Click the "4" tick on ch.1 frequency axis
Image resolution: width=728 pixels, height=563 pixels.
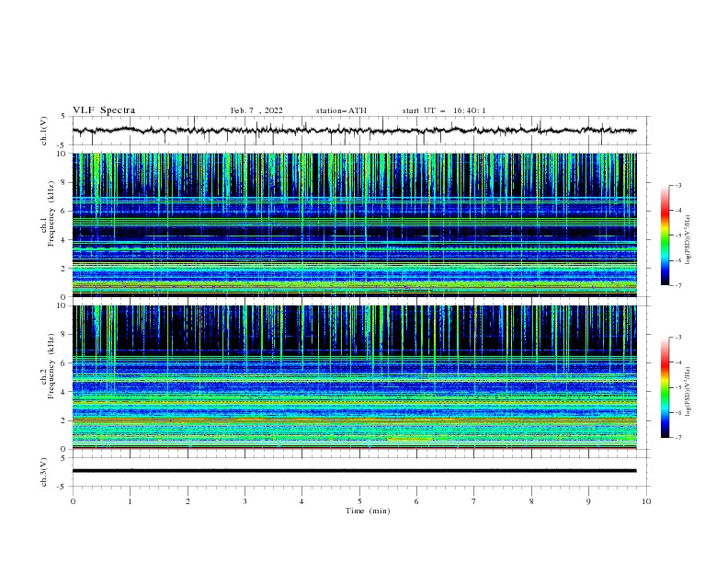[x=64, y=240]
